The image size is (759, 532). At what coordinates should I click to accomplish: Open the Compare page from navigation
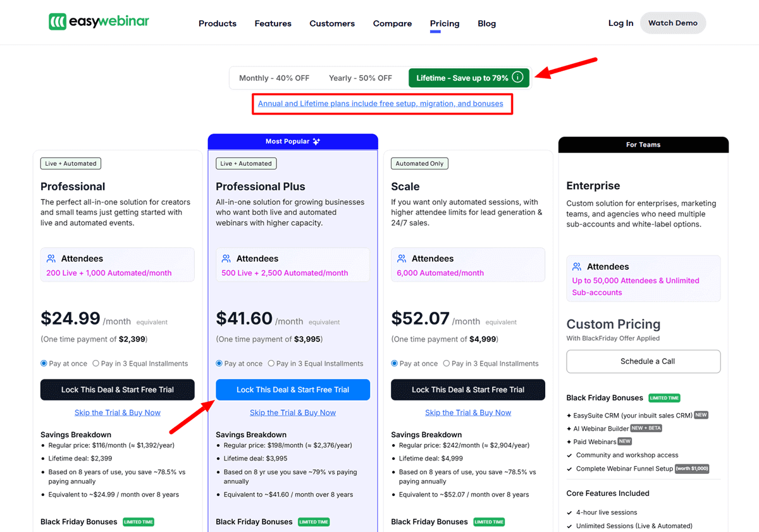[392, 23]
